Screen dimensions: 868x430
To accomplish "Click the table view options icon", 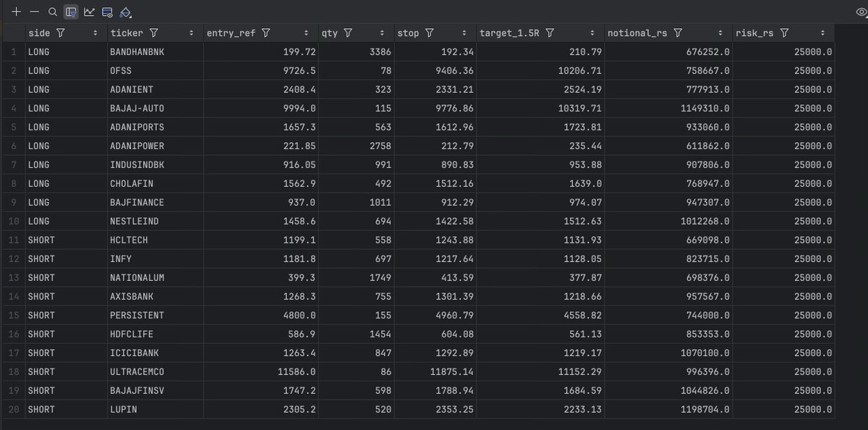I will point(107,12).
